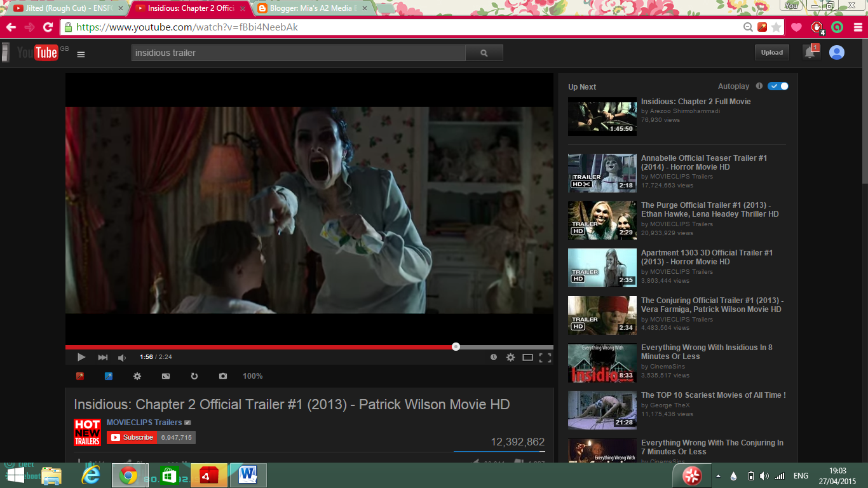
Task: Open 'Everything Wrong With Insidious In 8 Minutes' link
Action: [707, 352]
